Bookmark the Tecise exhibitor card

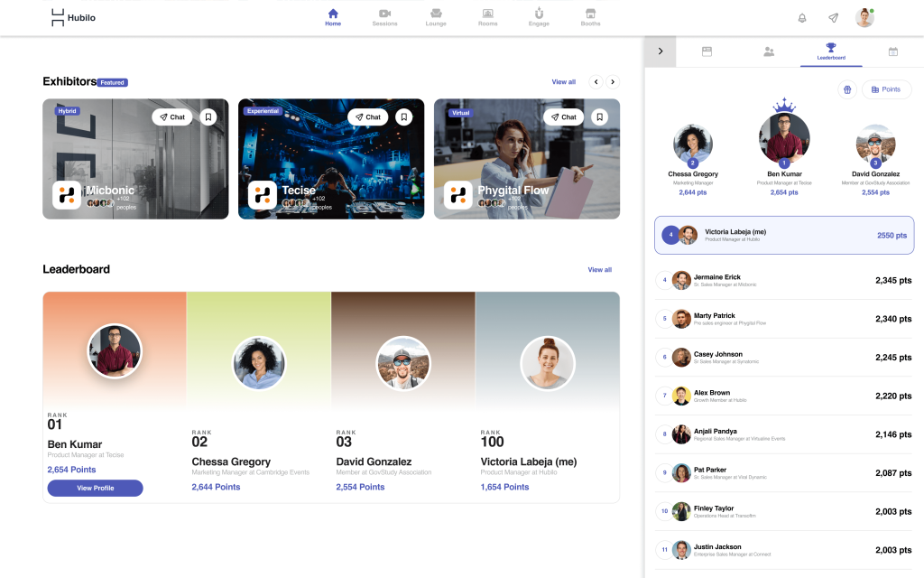(x=403, y=117)
